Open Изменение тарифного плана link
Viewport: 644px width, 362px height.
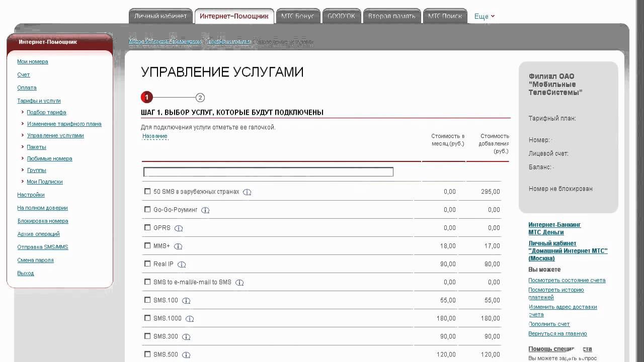point(64,124)
